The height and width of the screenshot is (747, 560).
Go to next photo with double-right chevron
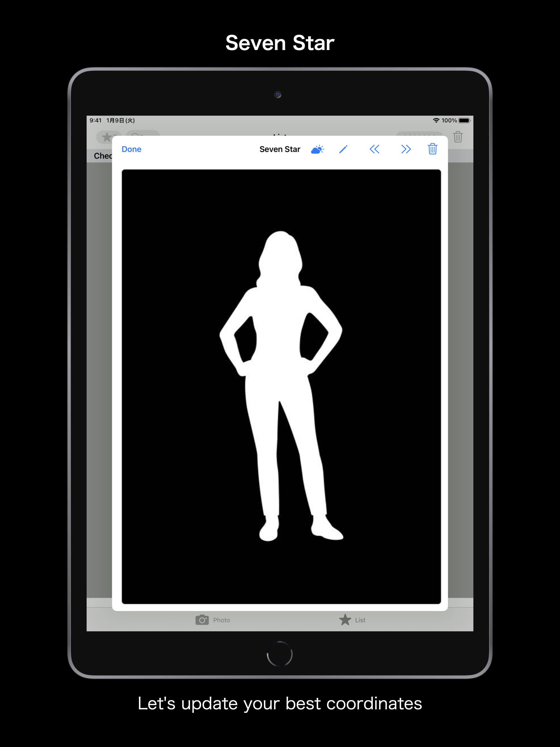[x=406, y=149]
